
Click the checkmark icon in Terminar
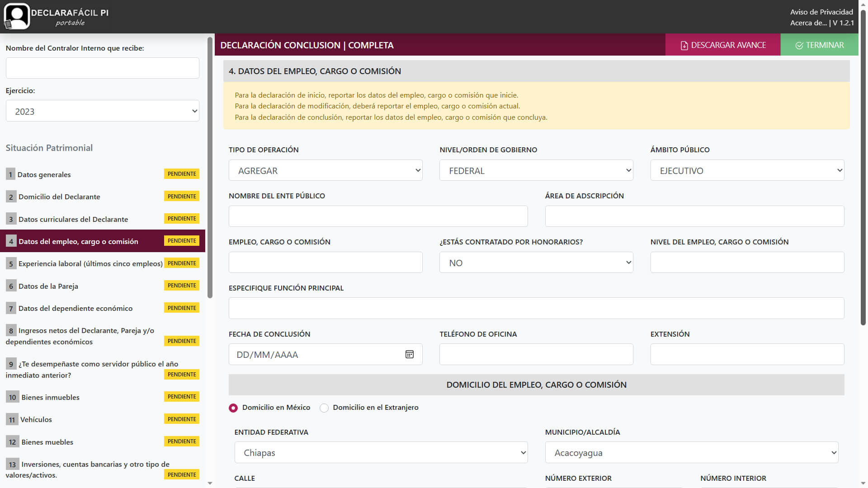click(799, 46)
